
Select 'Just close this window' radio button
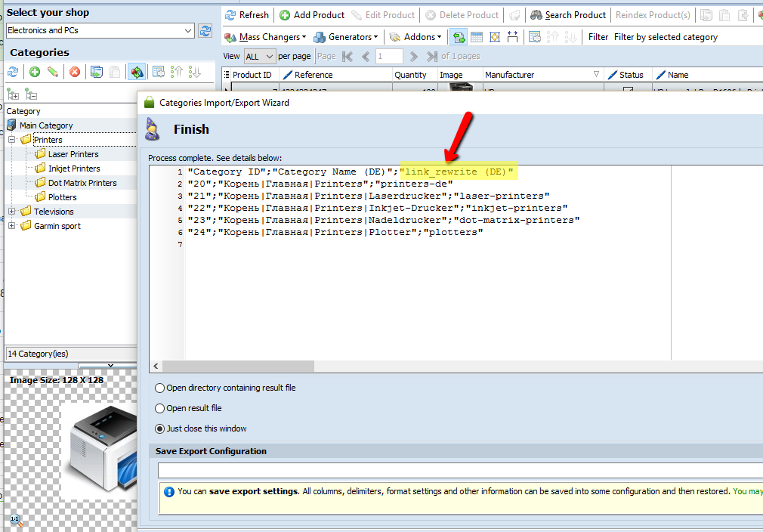tap(159, 428)
